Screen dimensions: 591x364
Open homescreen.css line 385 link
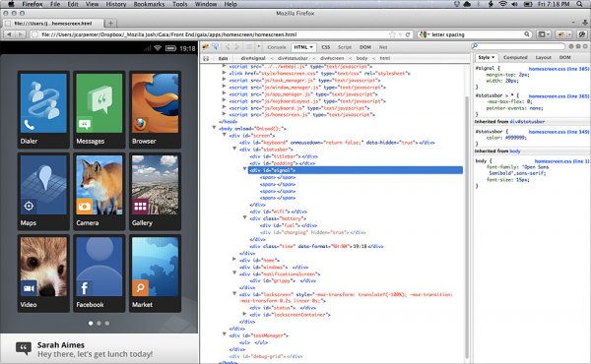tap(558, 69)
